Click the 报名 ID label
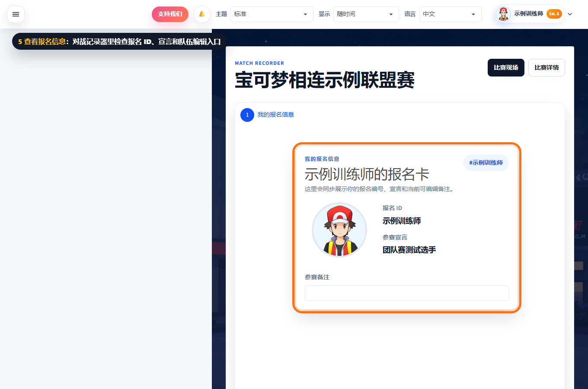 tap(392, 208)
